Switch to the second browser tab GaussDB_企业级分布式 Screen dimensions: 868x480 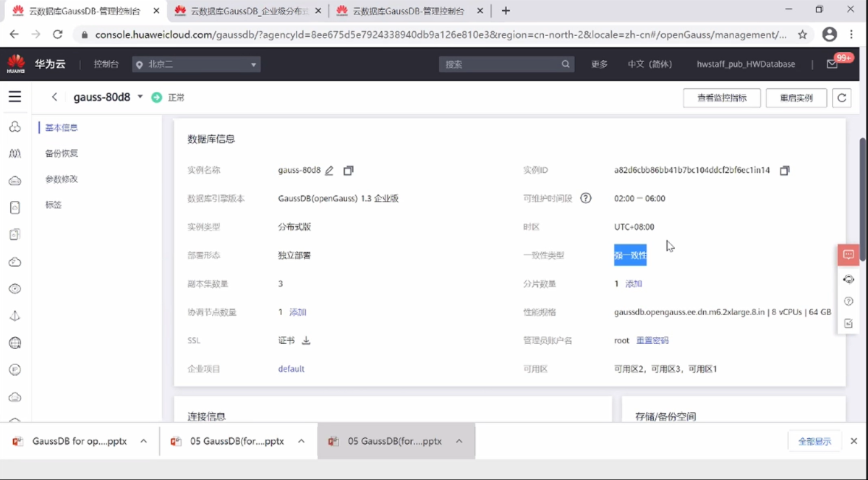point(247,11)
